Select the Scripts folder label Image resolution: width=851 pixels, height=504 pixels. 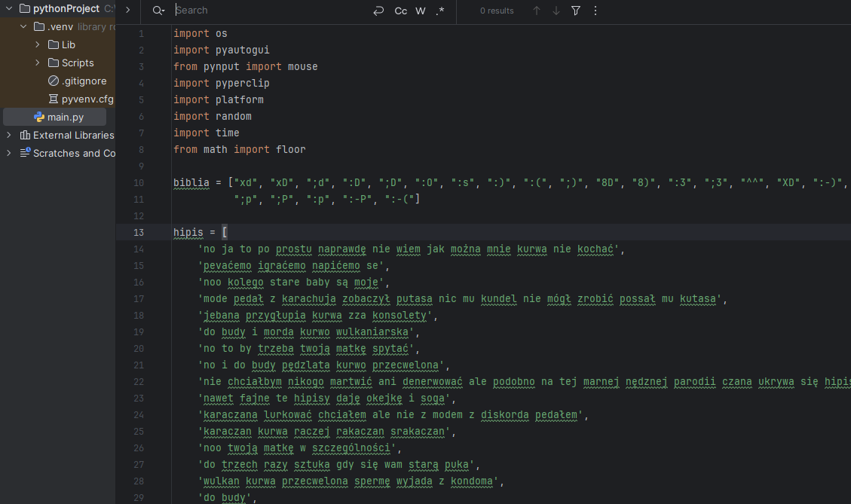click(x=78, y=63)
